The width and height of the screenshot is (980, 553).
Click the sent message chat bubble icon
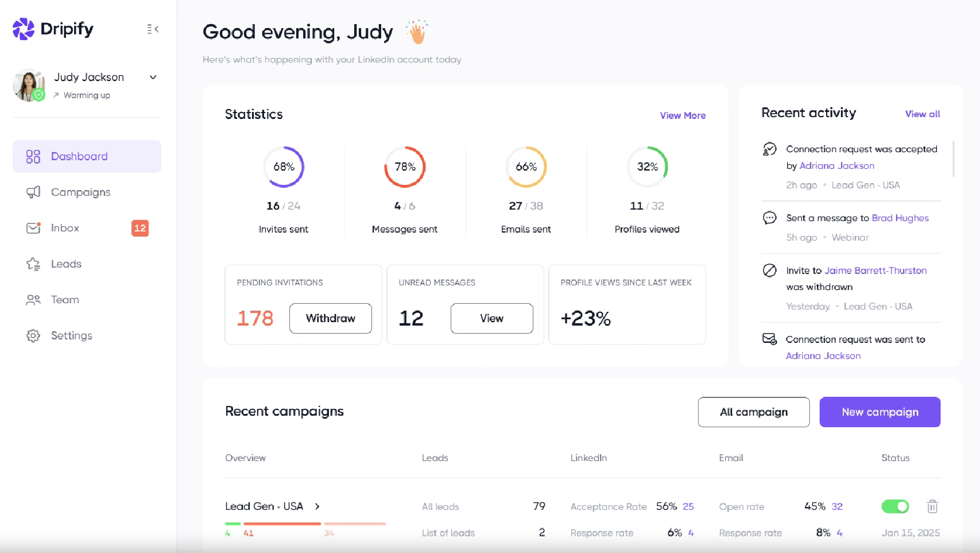(x=769, y=218)
